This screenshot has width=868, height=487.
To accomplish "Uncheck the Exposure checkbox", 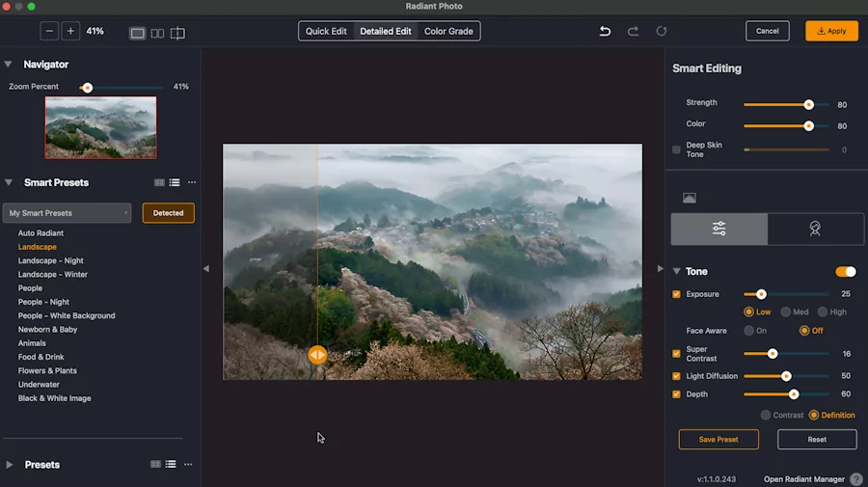I will (x=676, y=294).
